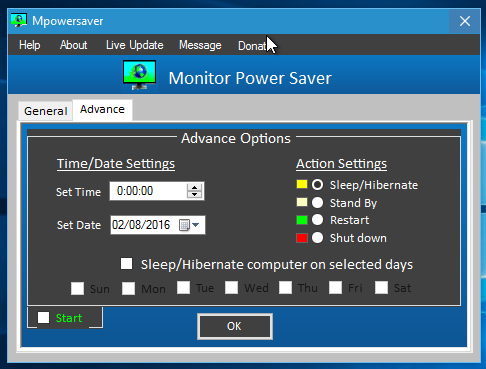The width and height of the screenshot is (486, 369).
Task: Click the Advance Options group title
Action: 236,138
